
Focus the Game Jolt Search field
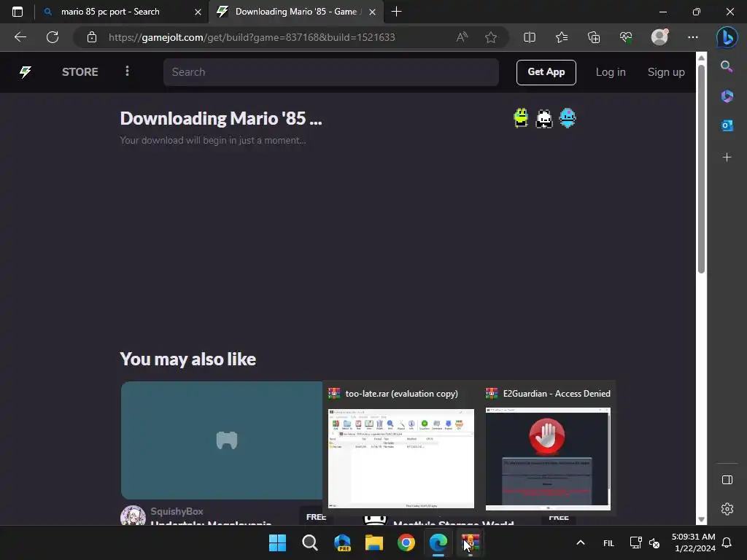tap(331, 72)
